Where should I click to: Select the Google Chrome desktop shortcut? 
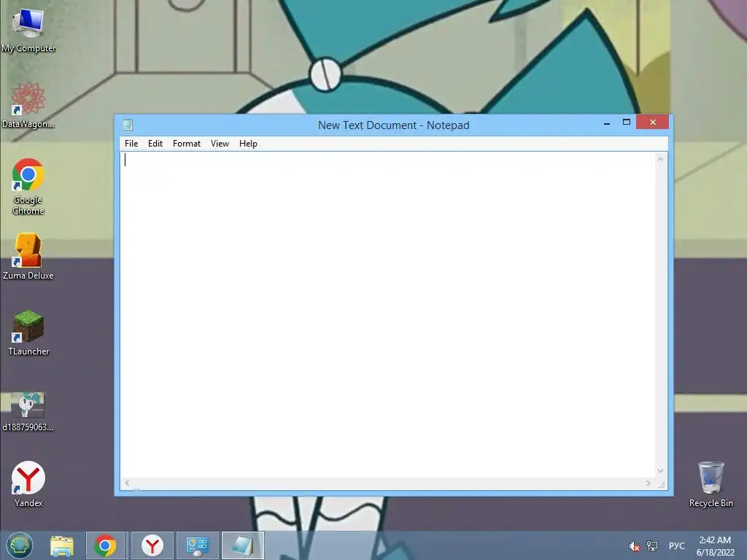pyautogui.click(x=28, y=186)
